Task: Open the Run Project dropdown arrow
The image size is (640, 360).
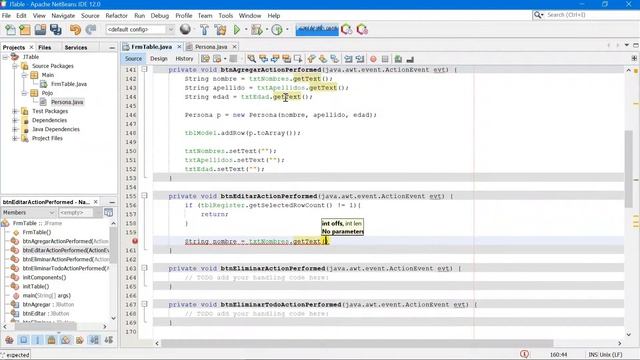Action: tap(246, 29)
